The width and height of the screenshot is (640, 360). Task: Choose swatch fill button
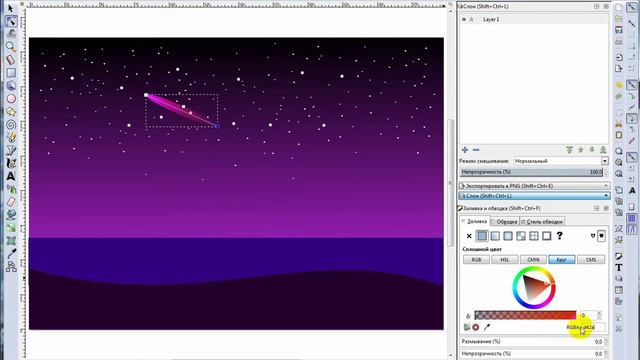[547, 236]
